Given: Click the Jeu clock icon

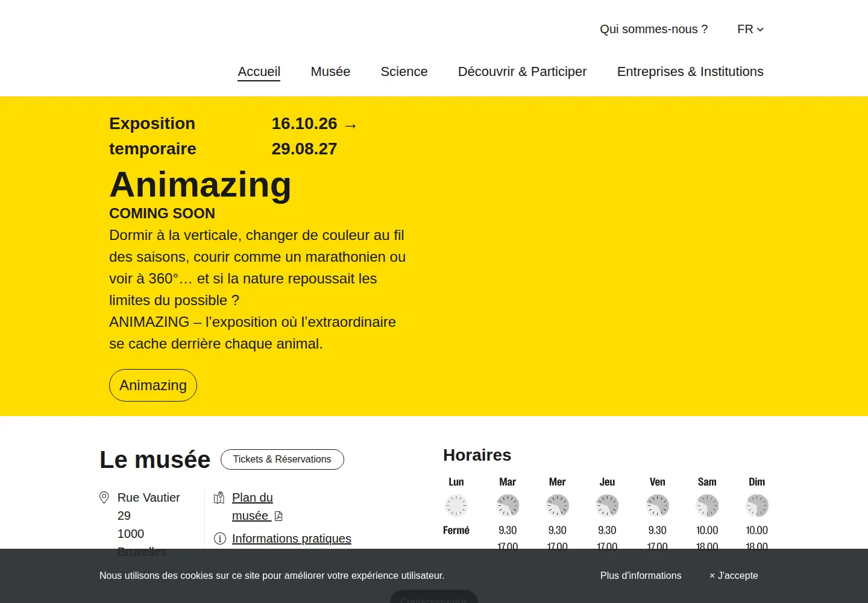Looking at the screenshot, I should point(607,506).
